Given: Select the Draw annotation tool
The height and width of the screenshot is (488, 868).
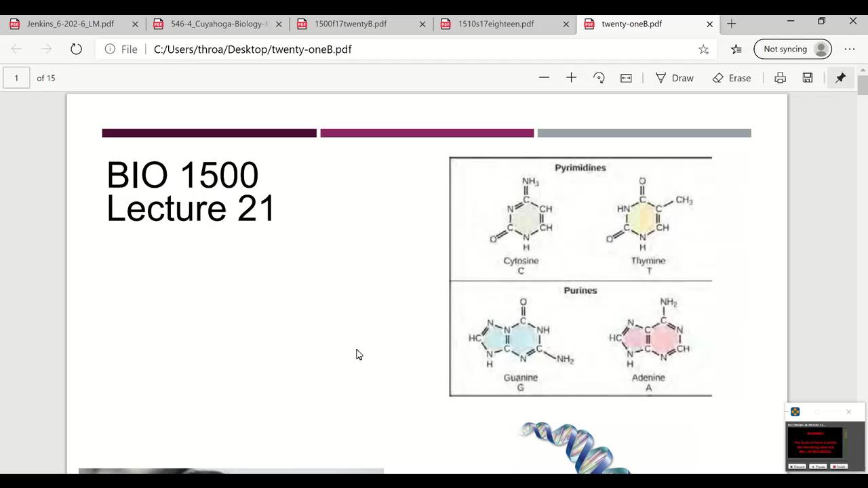Looking at the screenshot, I should (675, 78).
